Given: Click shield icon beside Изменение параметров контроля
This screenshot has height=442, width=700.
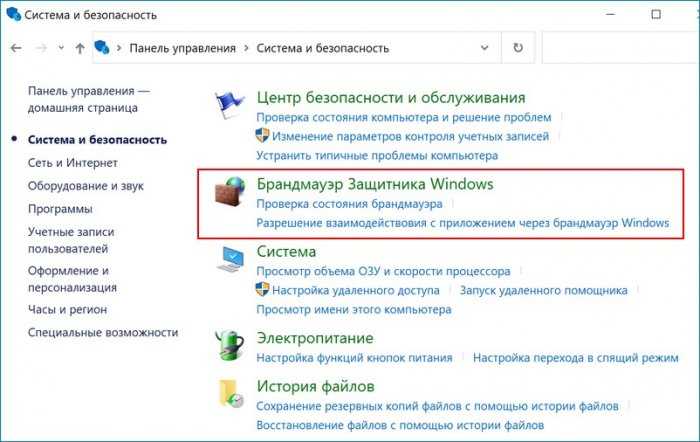Looking at the screenshot, I should 262,136.
